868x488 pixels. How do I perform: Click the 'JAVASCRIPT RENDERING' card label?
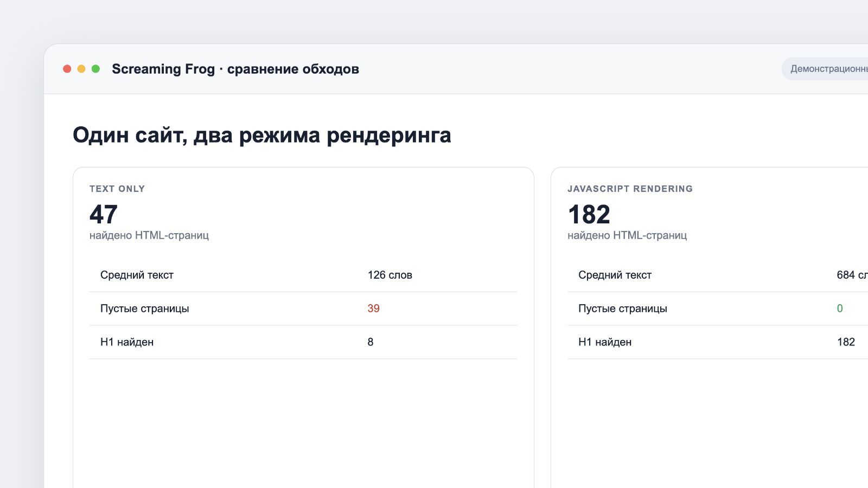(630, 189)
